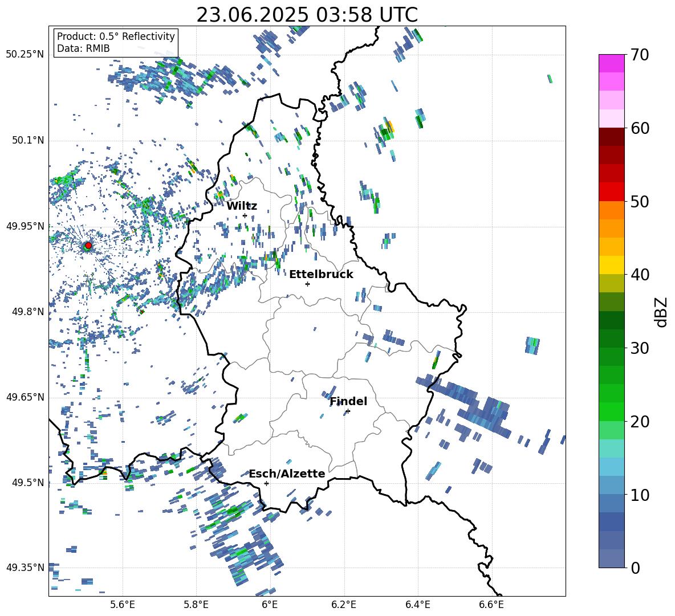Click the Esch/Alzette station cross marker
675x616 pixels.
266,483
